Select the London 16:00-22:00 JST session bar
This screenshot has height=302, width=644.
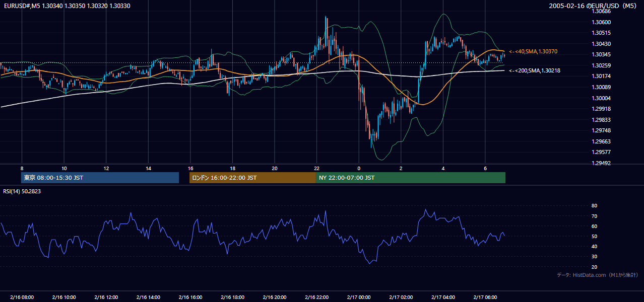252,178
